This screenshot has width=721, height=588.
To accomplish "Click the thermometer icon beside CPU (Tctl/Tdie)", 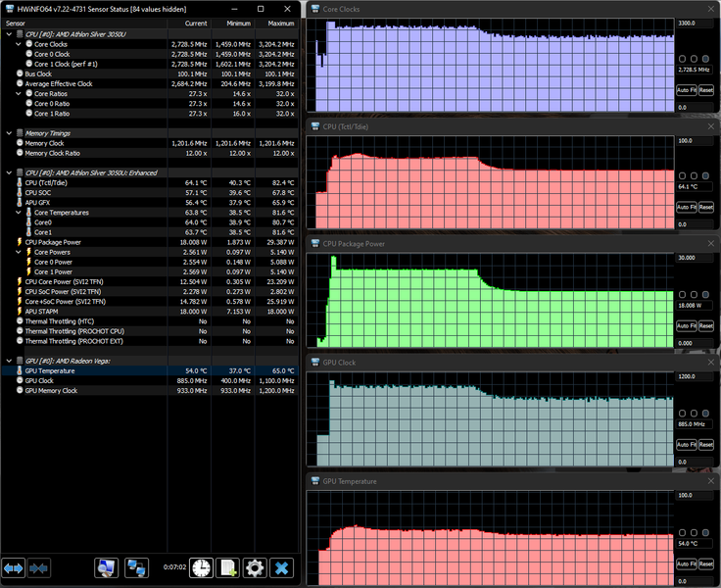I will (x=20, y=182).
